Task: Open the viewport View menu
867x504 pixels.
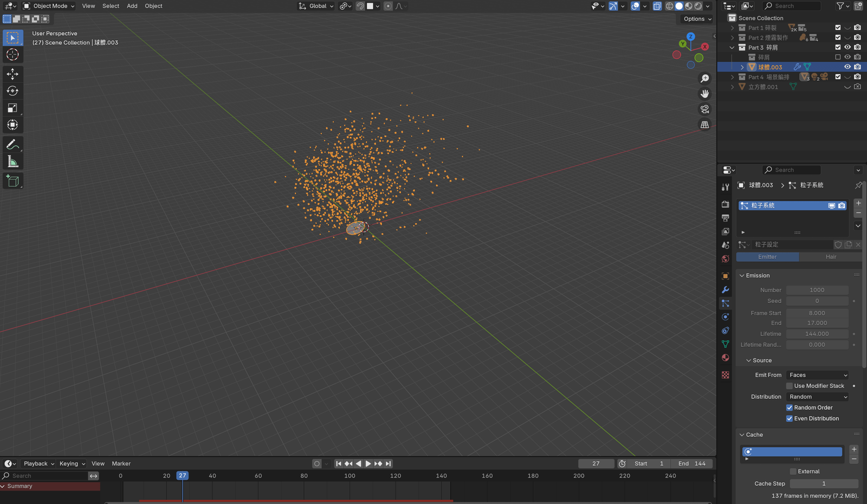Action: [x=88, y=6]
